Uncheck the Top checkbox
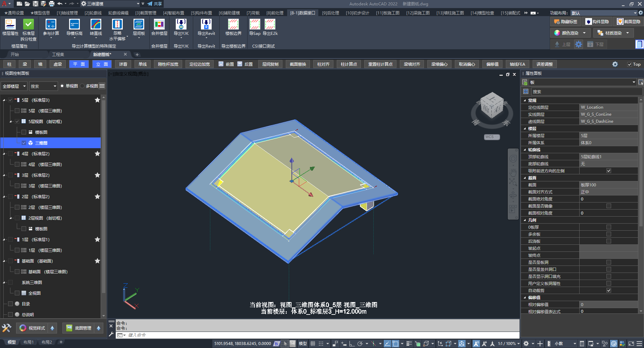The image size is (644, 348). coord(630,64)
